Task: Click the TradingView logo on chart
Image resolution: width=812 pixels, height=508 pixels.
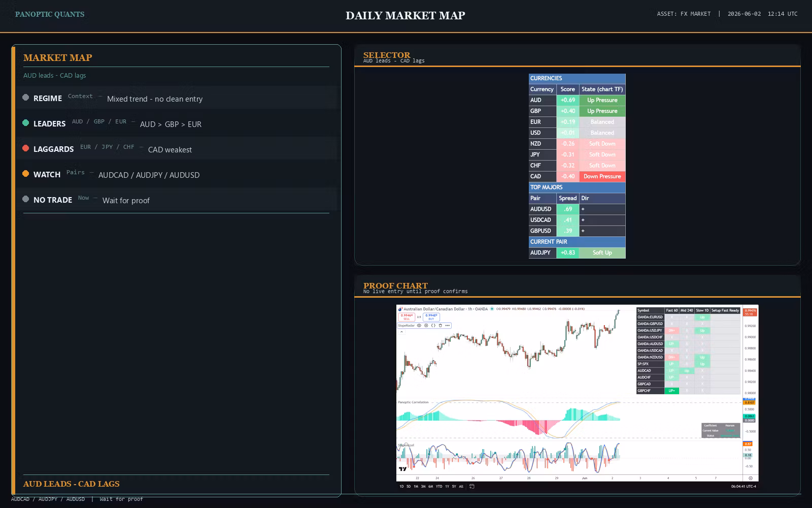Action: click(x=402, y=469)
